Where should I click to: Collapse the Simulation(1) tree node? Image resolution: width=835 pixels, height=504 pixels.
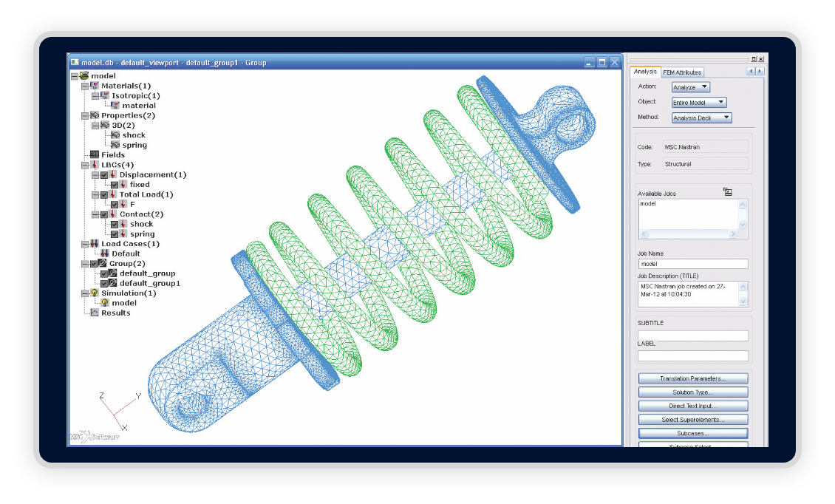pyautogui.click(x=85, y=293)
